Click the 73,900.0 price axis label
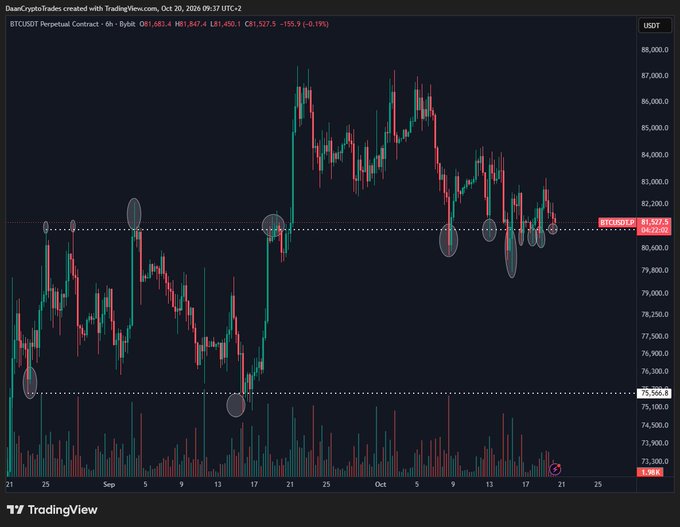 [655, 443]
